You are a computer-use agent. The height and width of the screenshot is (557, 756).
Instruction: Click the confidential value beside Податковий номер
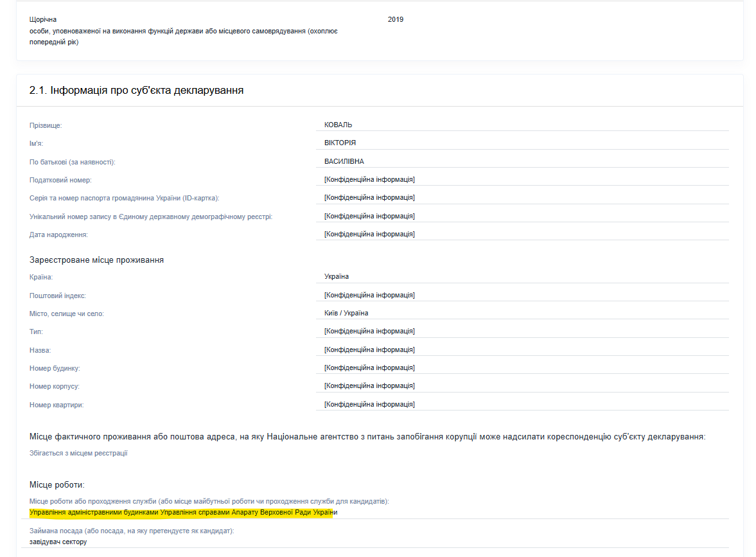(x=369, y=179)
